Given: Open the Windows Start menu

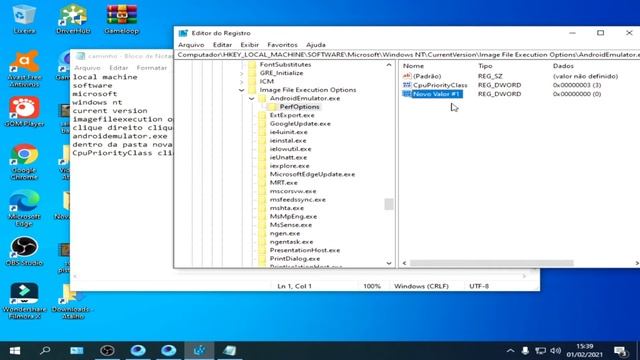Looking at the screenshot, I should pos(15,351).
